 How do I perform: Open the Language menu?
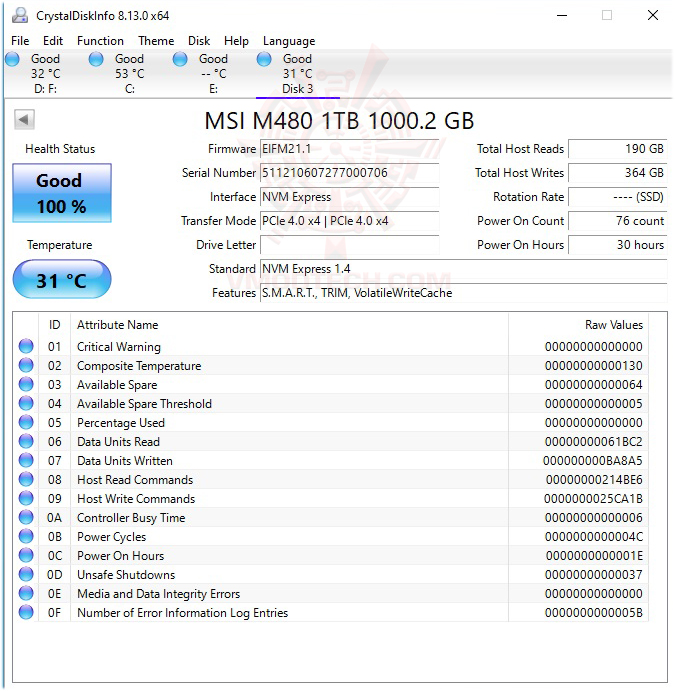point(289,41)
